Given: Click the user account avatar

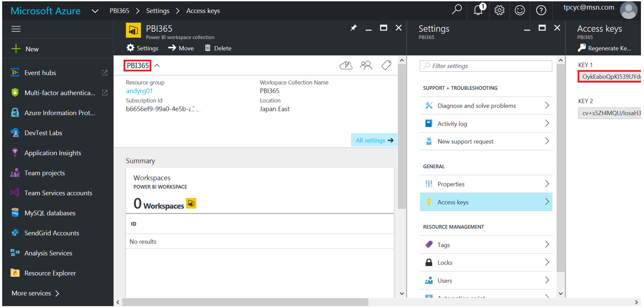Looking at the screenshot, I should (629, 10).
